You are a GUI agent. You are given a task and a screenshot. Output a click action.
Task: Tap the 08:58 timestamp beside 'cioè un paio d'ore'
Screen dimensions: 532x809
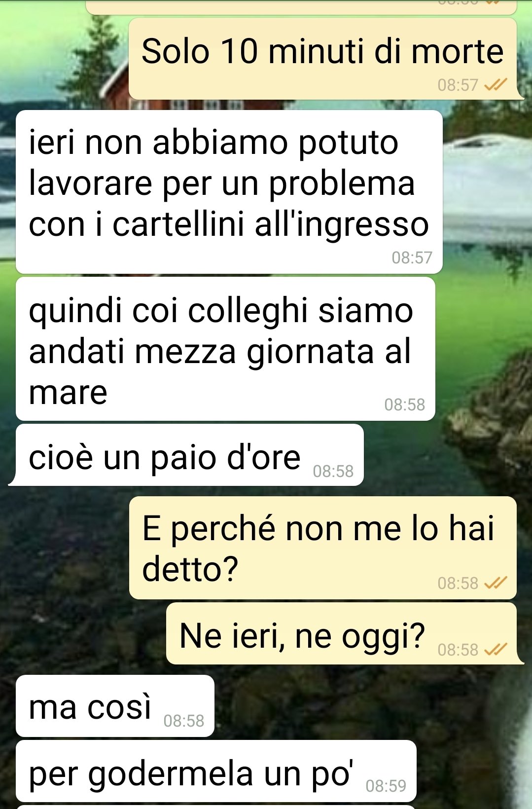pos(333,471)
